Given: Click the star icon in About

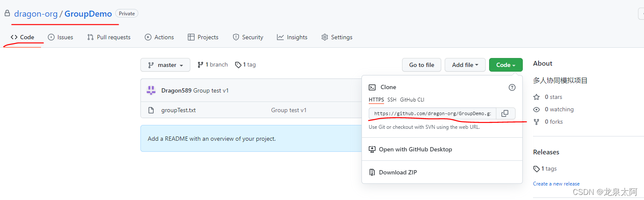Looking at the screenshot, I should click(x=536, y=97).
